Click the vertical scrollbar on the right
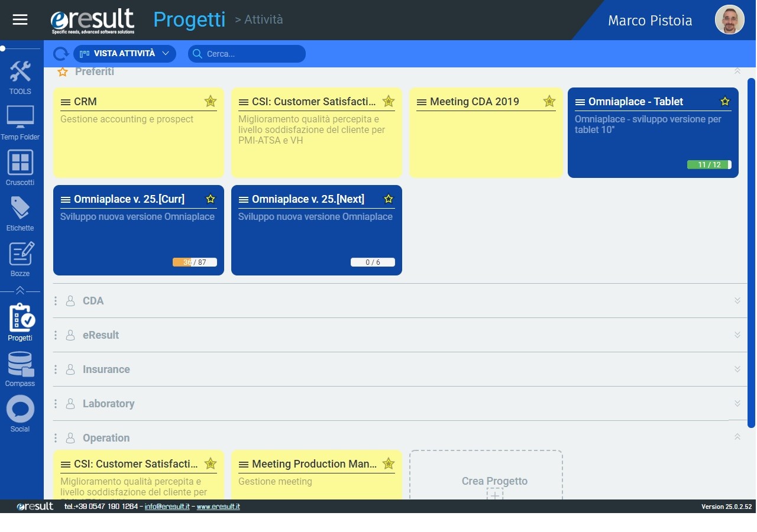The image size is (757, 532). point(751,253)
